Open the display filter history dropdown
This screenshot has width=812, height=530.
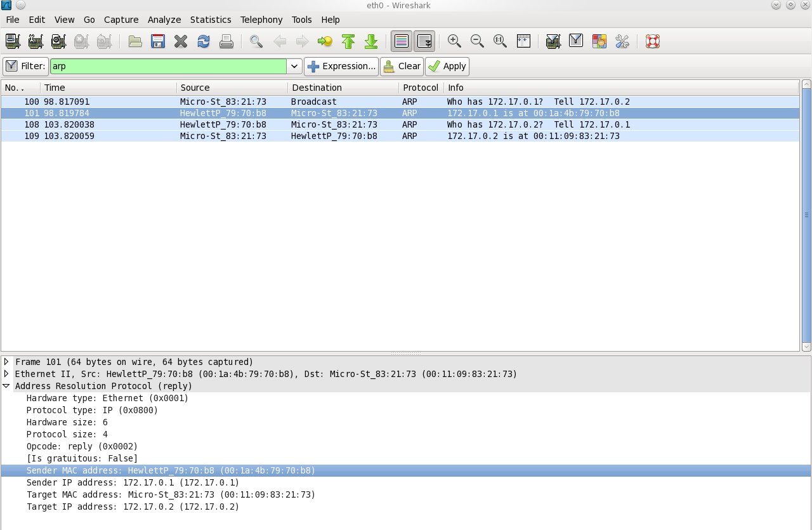(x=294, y=66)
